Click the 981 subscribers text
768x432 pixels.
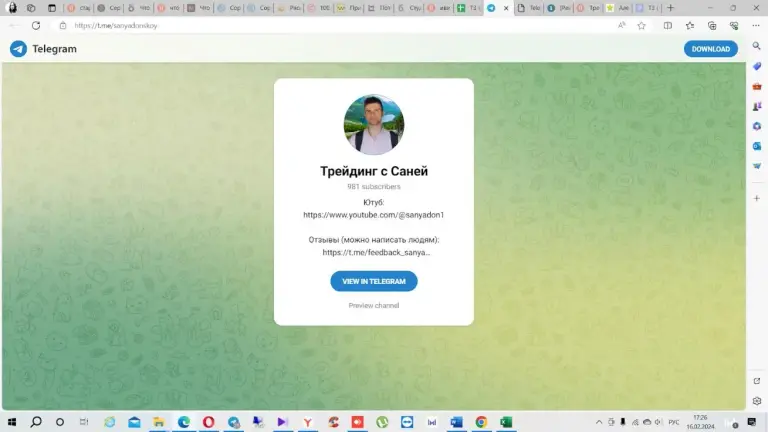pos(374,187)
